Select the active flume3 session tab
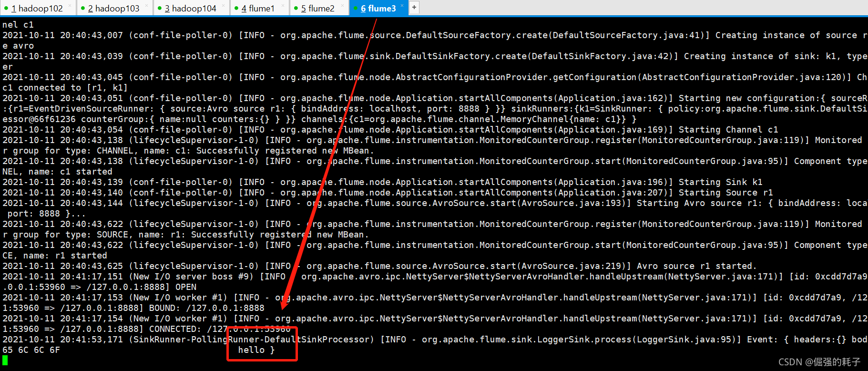 (378, 8)
